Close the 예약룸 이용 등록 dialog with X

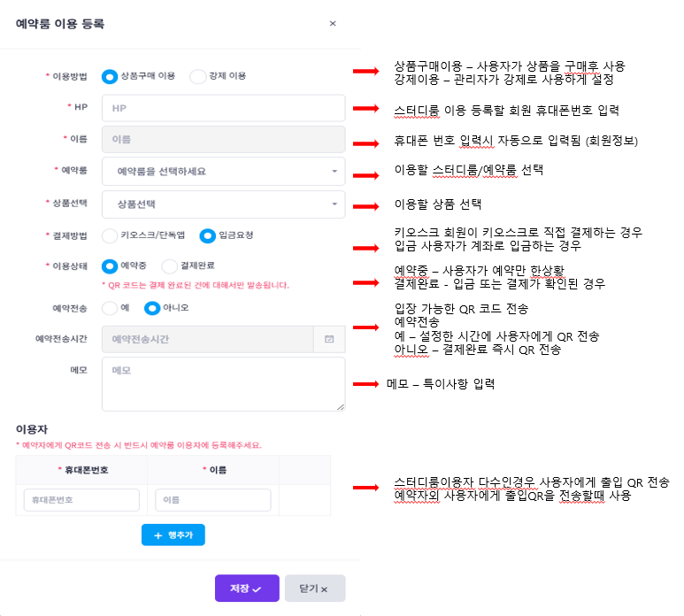[x=333, y=24]
